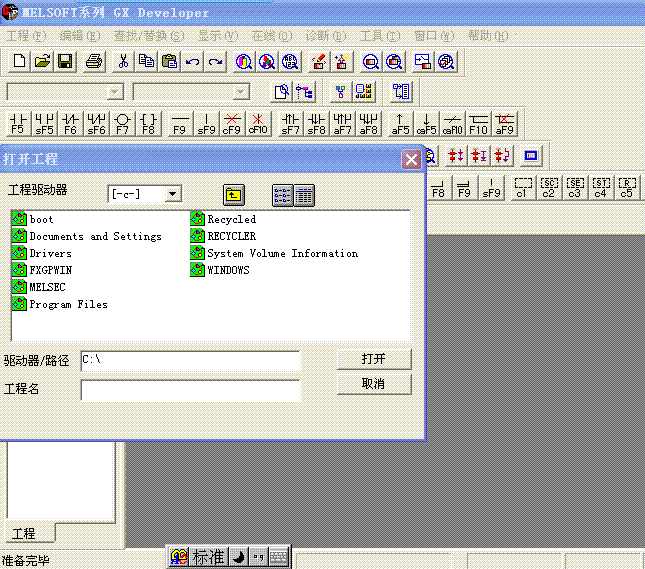Click the save project icon

coord(66,61)
